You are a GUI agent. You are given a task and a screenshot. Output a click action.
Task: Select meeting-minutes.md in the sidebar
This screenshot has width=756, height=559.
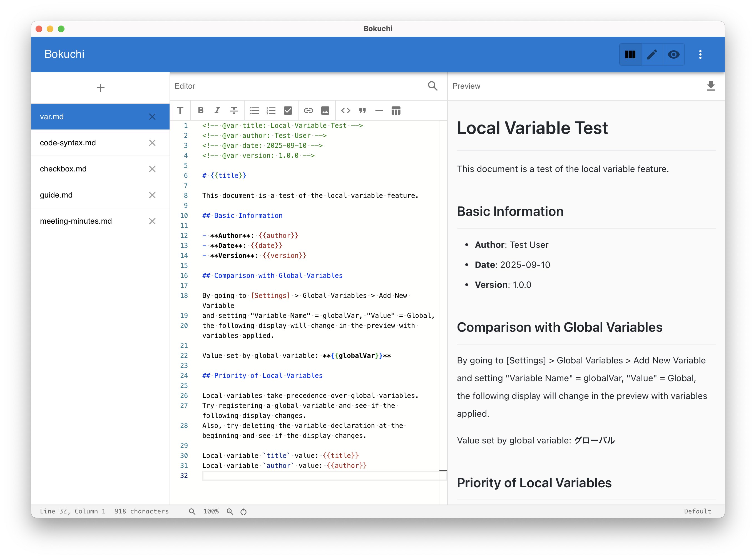click(76, 221)
